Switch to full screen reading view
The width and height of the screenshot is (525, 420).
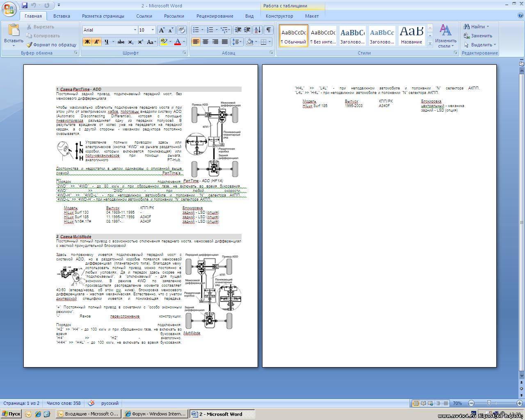click(x=423, y=403)
